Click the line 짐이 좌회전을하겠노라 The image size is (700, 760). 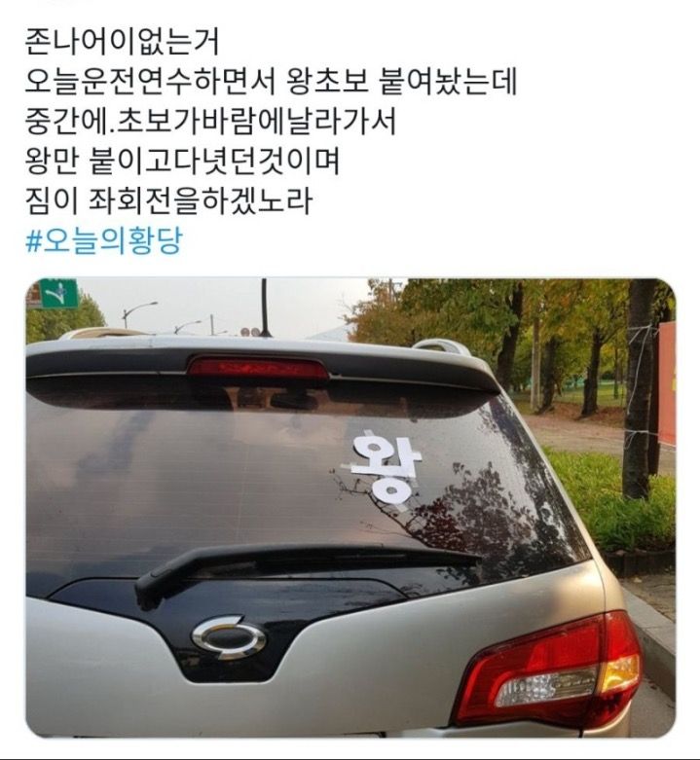(x=168, y=201)
